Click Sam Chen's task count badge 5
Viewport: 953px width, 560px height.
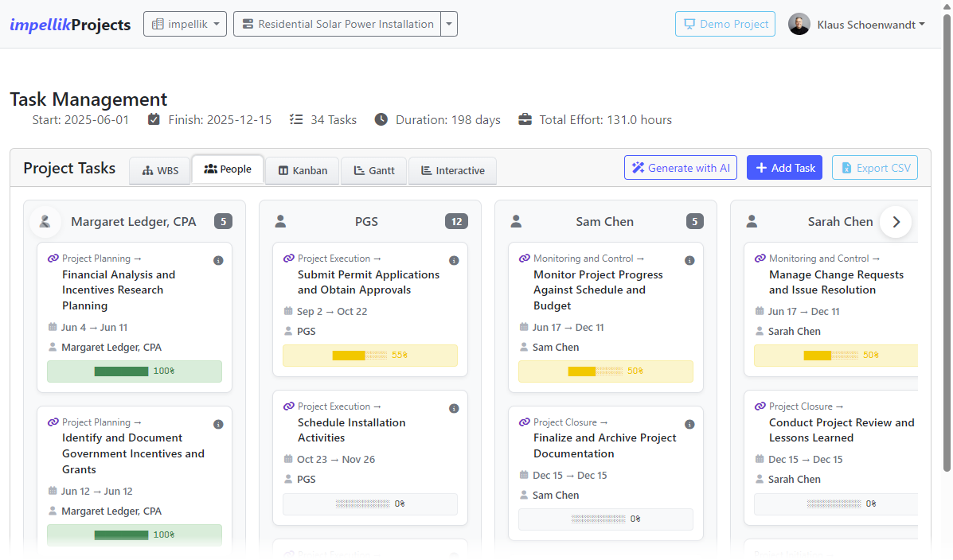695,222
